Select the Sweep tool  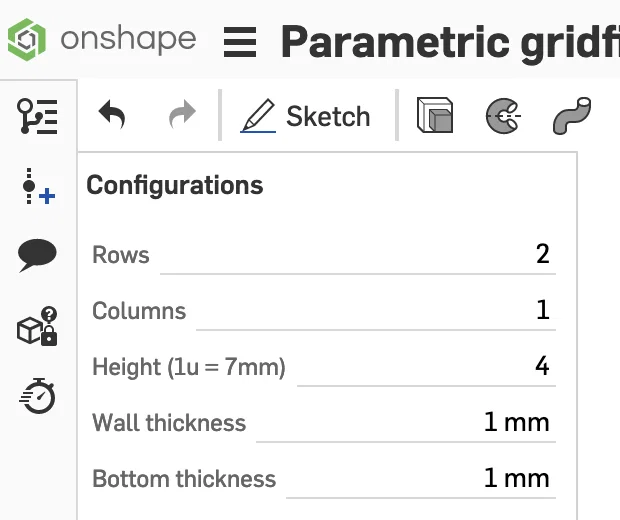click(572, 116)
